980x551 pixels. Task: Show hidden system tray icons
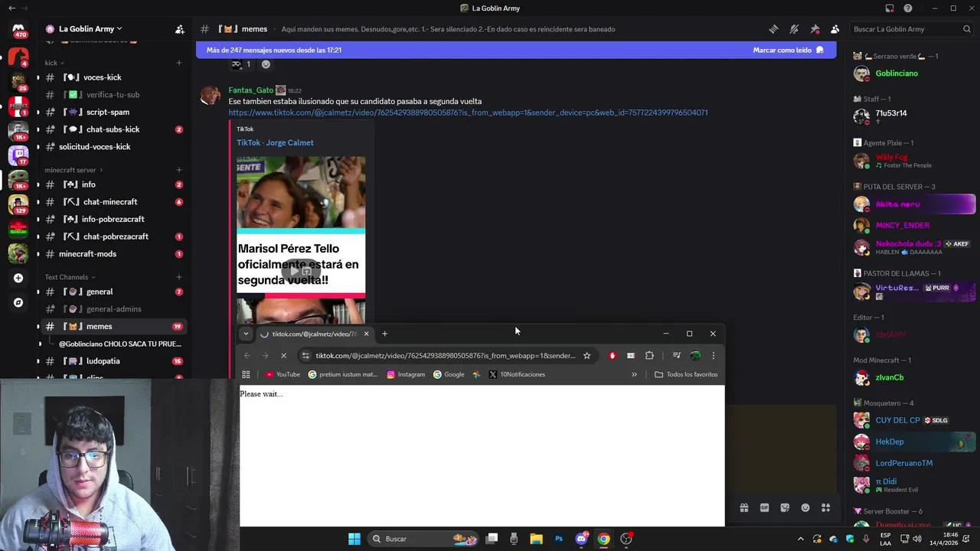tap(801, 539)
